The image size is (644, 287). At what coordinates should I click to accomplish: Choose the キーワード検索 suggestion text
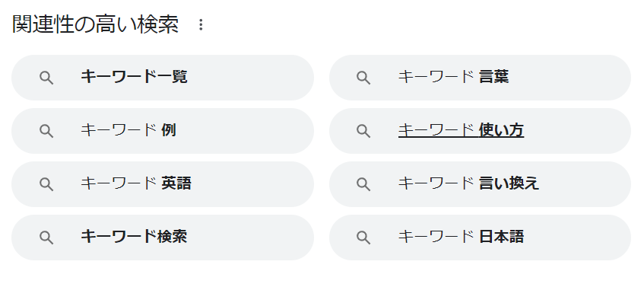134,237
